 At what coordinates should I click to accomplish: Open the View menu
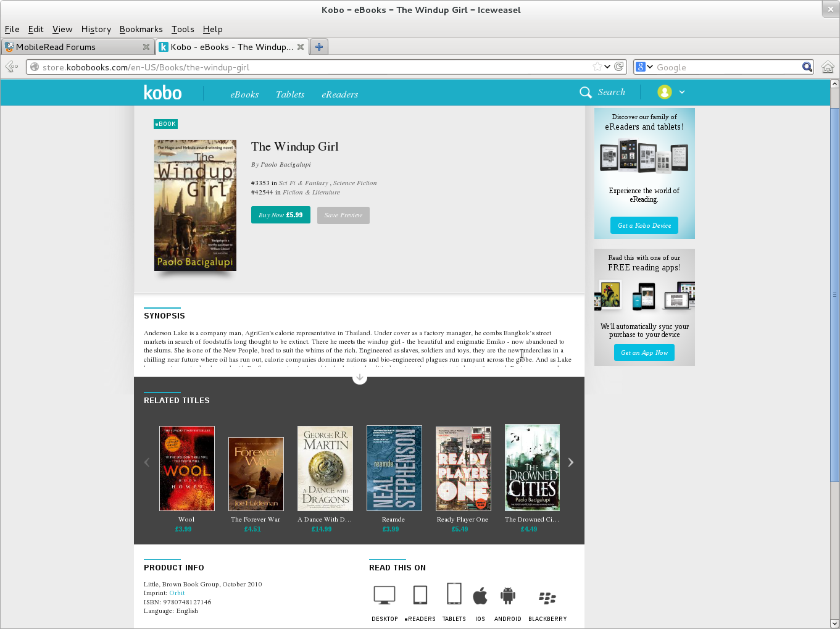coord(62,29)
